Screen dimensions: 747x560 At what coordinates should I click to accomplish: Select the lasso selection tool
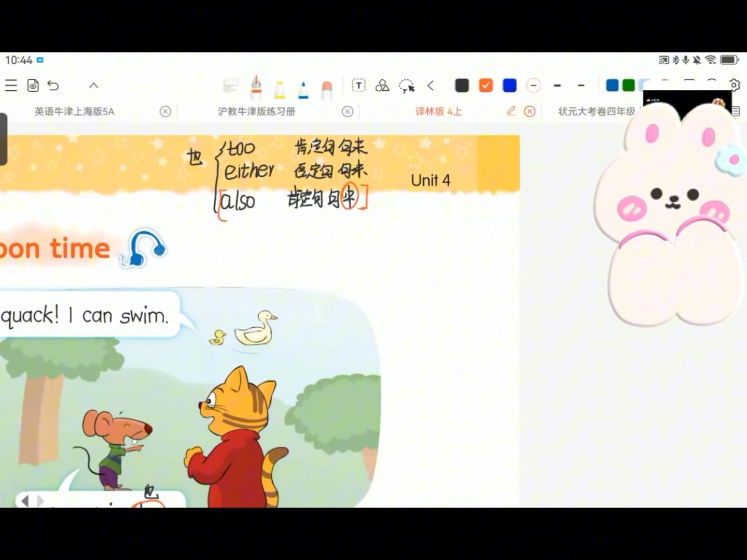[407, 86]
